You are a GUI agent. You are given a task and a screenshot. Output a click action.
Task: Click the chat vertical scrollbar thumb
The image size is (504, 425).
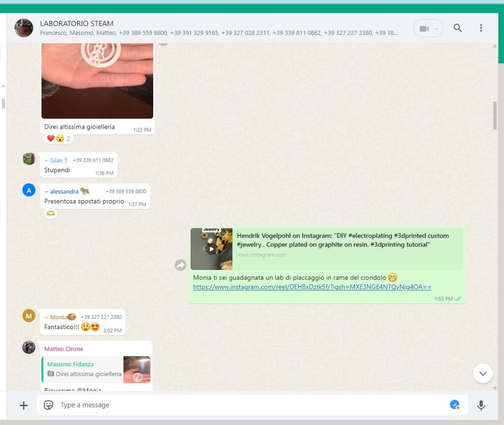(495, 116)
